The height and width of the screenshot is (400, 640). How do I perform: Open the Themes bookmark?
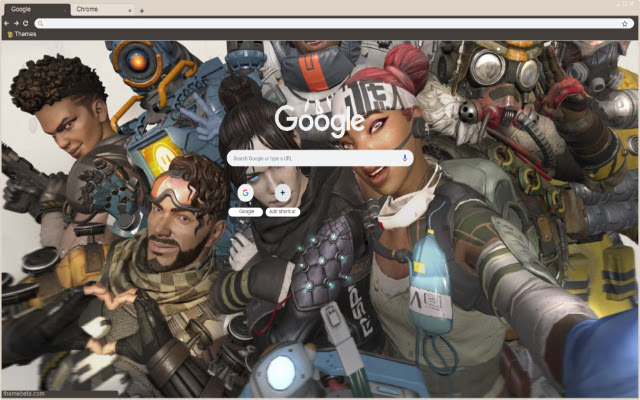(x=22, y=34)
